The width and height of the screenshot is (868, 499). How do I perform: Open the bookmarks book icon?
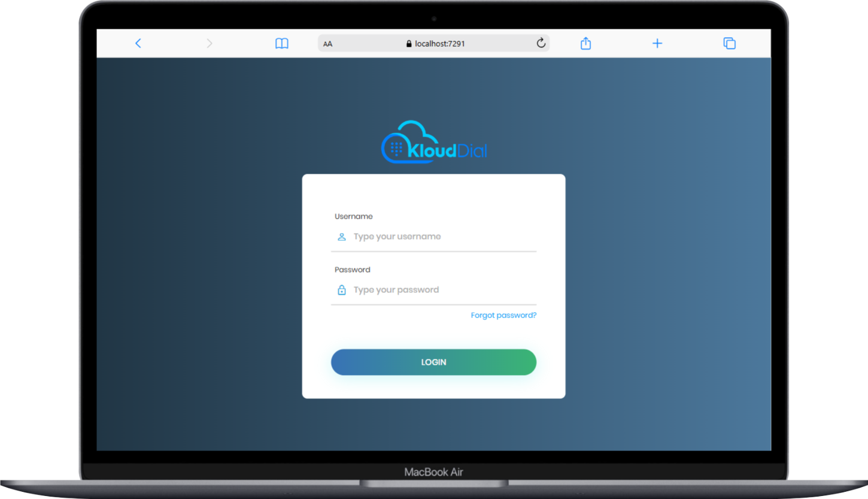coord(281,43)
